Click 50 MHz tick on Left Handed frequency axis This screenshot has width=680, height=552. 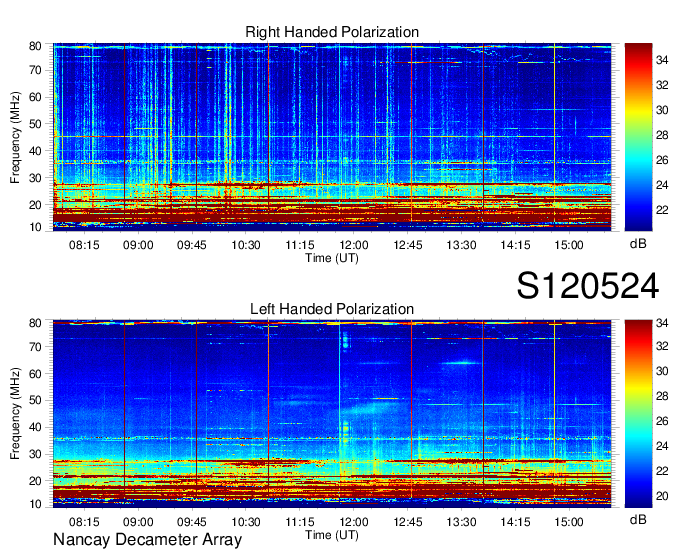point(35,400)
